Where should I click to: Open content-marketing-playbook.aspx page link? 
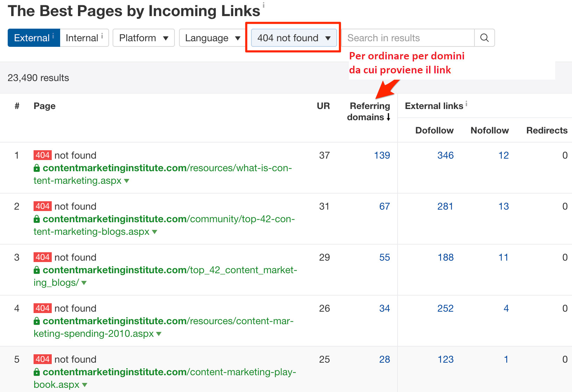point(165,378)
